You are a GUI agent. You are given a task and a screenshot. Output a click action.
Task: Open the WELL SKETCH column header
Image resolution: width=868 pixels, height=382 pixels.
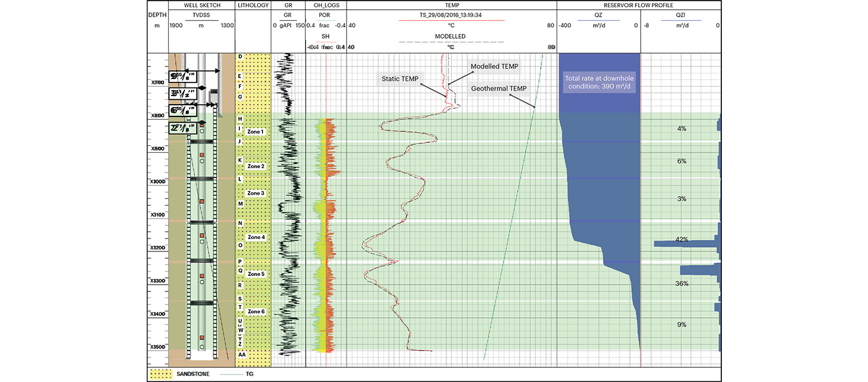202,5
